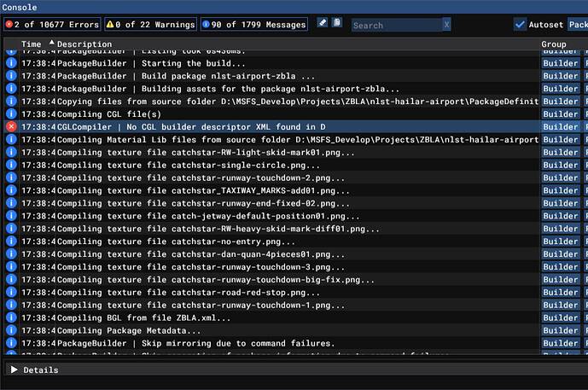Click the info icon on 'Starting the build' row

pyautogui.click(x=11, y=63)
